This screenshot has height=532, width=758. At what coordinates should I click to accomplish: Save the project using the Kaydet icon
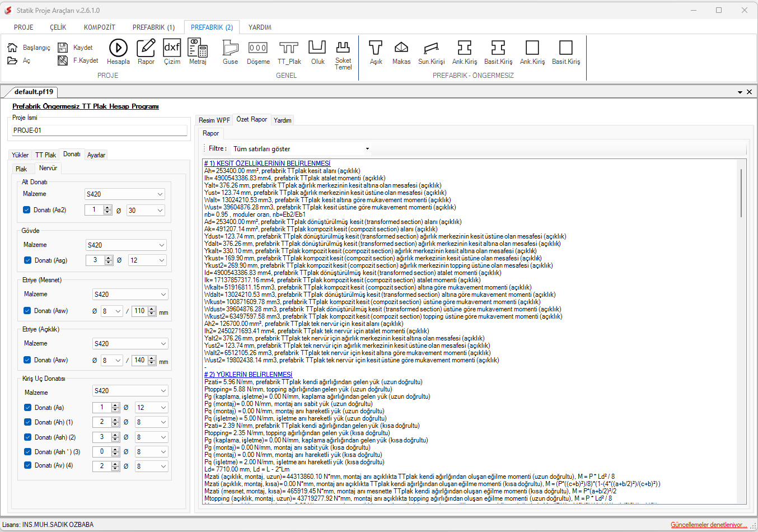pos(63,48)
